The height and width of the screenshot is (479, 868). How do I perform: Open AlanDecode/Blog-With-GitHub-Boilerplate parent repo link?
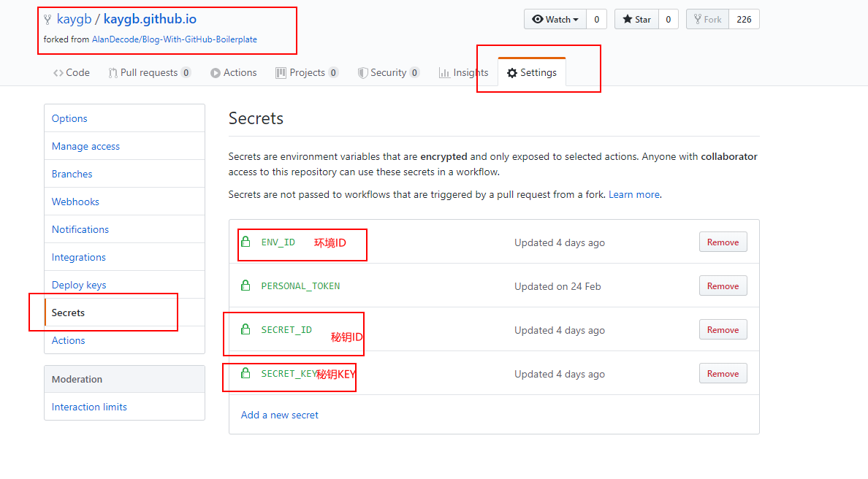(x=174, y=39)
